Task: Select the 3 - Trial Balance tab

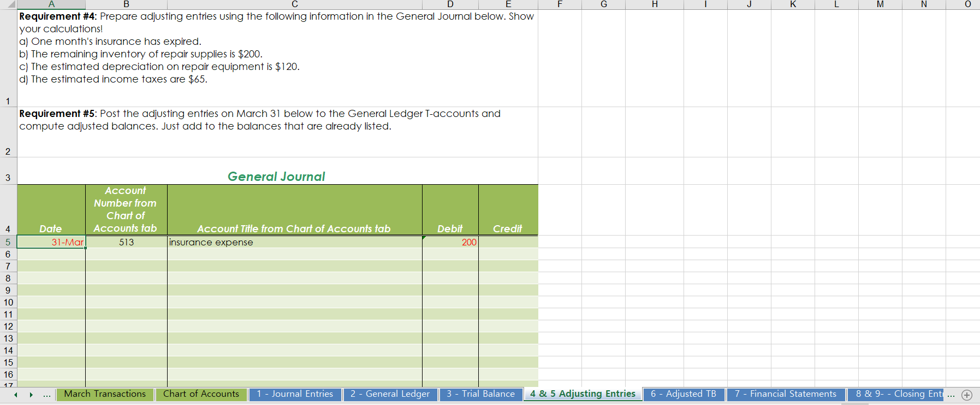Action: coord(480,394)
